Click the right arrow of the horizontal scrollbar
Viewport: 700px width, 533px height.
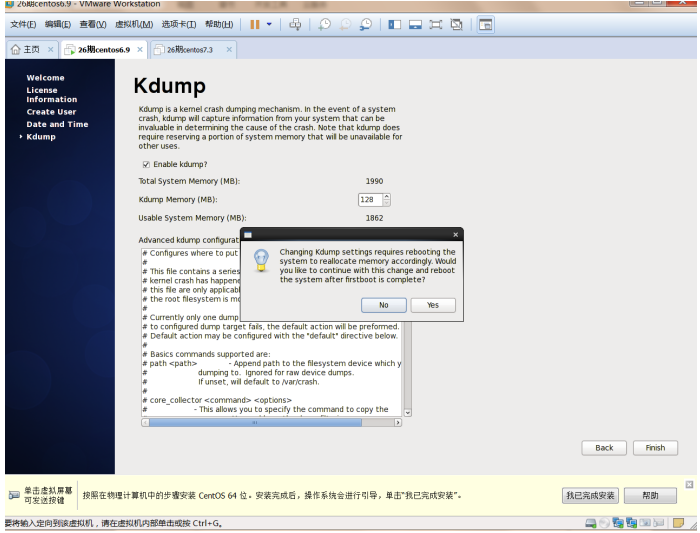click(x=398, y=423)
